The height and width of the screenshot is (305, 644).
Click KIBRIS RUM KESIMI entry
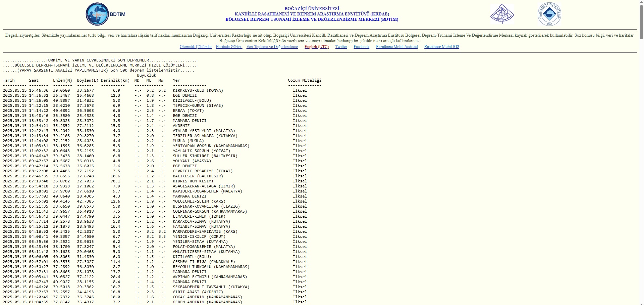click(193, 181)
